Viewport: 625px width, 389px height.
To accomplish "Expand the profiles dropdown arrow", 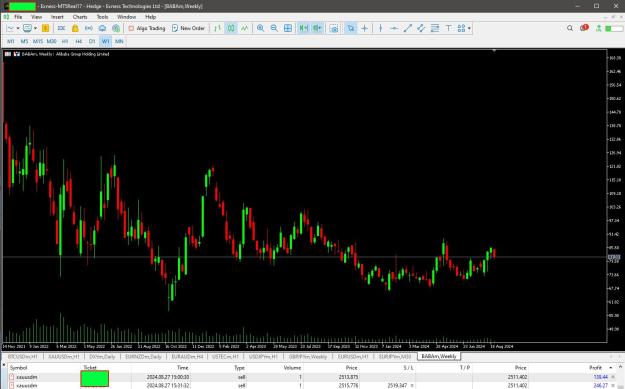I will pyautogui.click(x=35, y=28).
